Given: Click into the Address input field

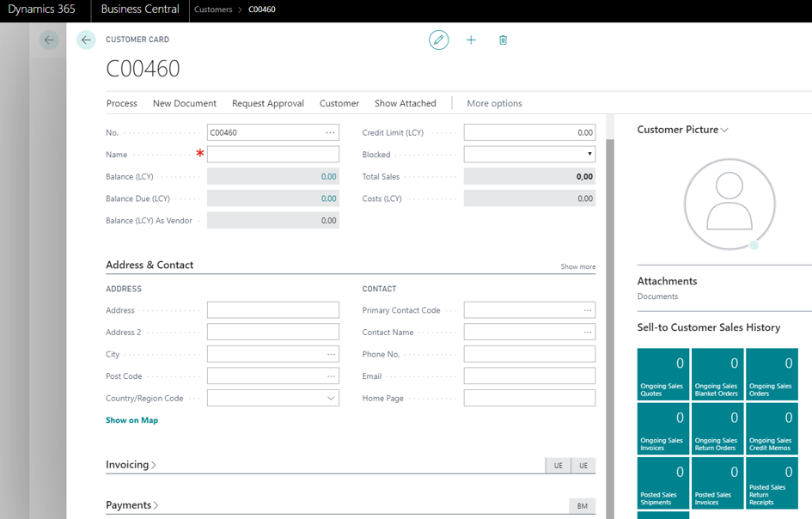Looking at the screenshot, I should (273, 310).
